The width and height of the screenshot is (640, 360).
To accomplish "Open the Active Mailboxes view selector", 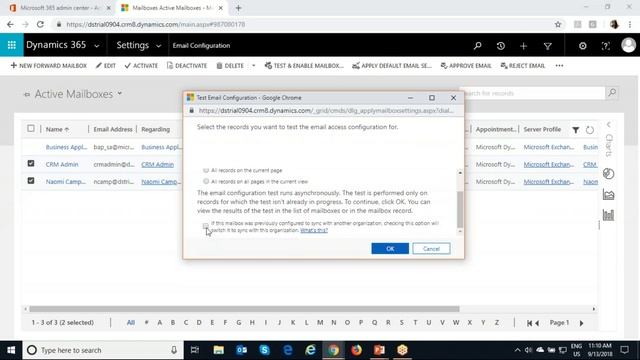I will click(120, 93).
